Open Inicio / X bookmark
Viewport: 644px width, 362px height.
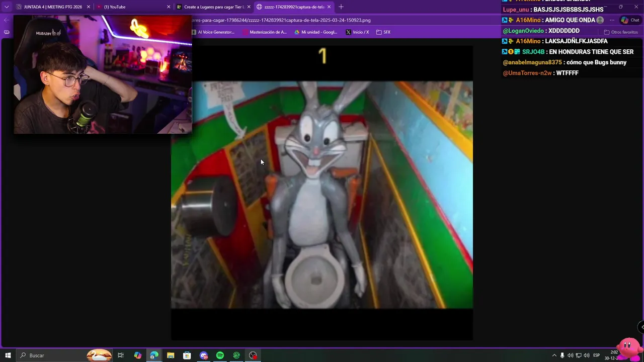357,32
